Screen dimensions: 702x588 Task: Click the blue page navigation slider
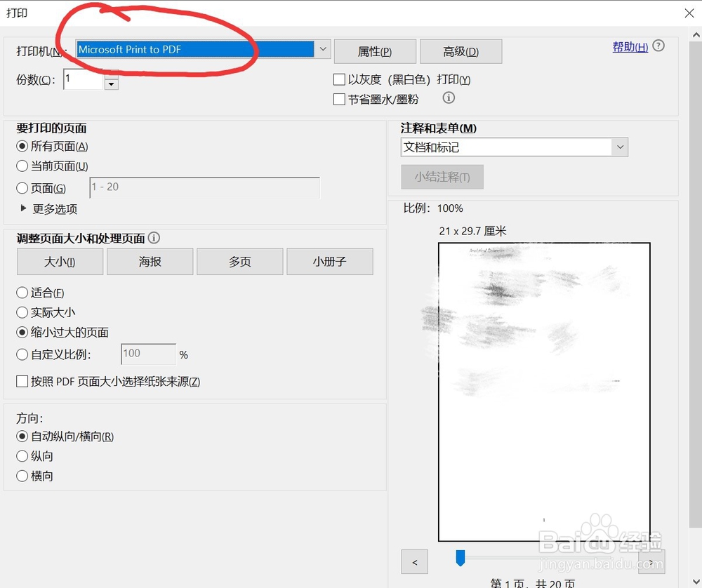coord(460,559)
